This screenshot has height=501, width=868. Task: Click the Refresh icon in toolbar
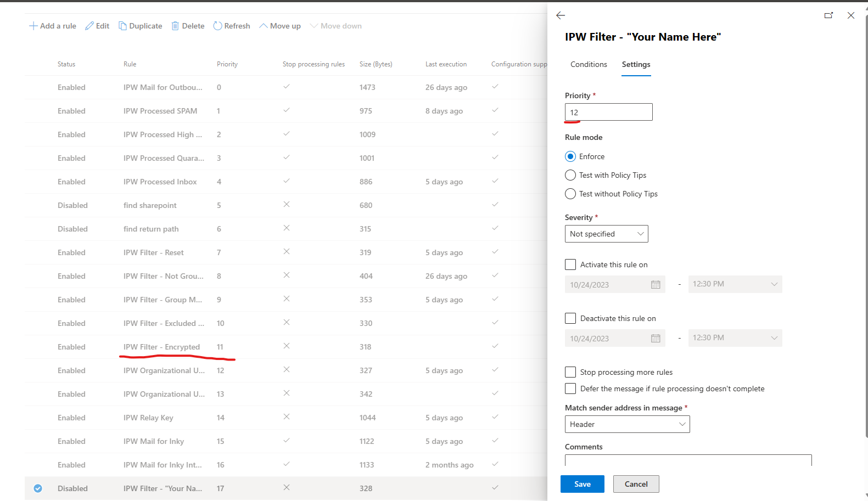[217, 26]
